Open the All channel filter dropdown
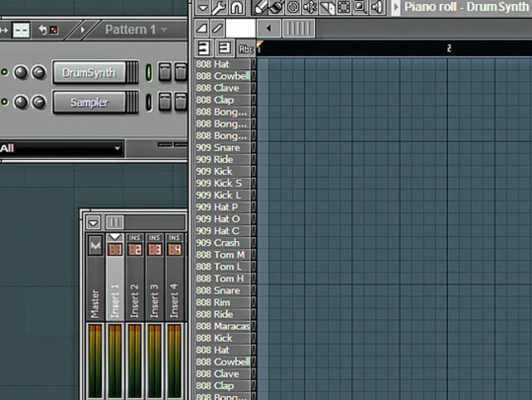 [61, 148]
